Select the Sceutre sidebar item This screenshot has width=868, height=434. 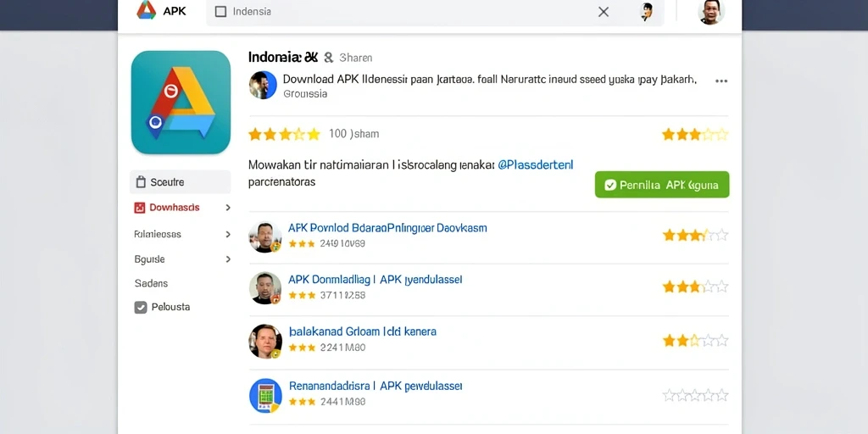[x=180, y=182]
